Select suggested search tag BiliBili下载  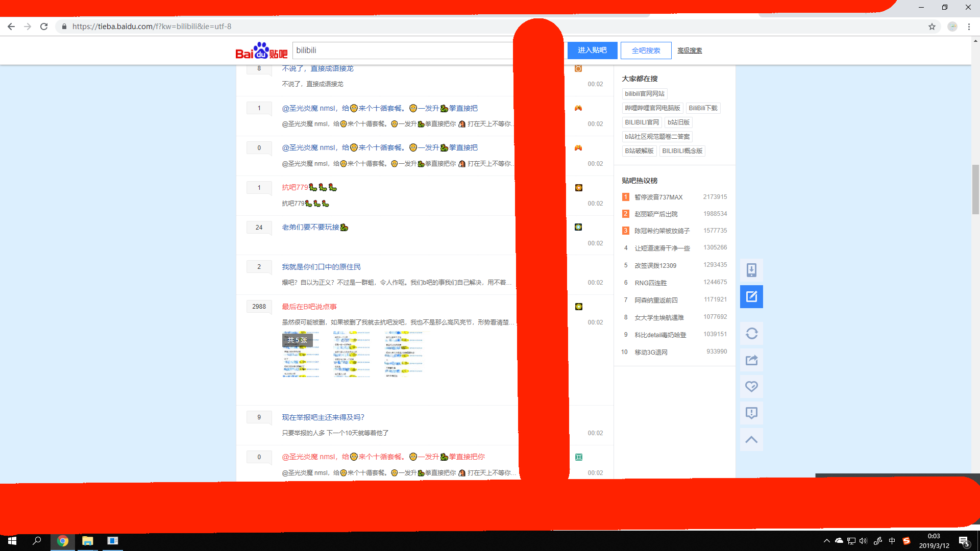[703, 108]
